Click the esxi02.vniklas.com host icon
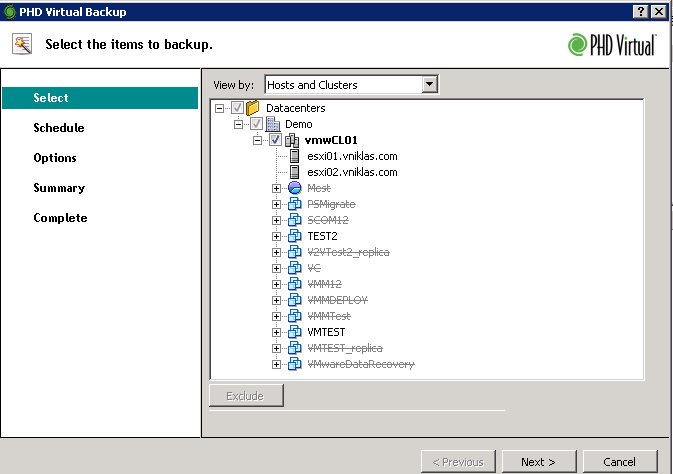Screen dimensions: 673x474 click(294, 172)
